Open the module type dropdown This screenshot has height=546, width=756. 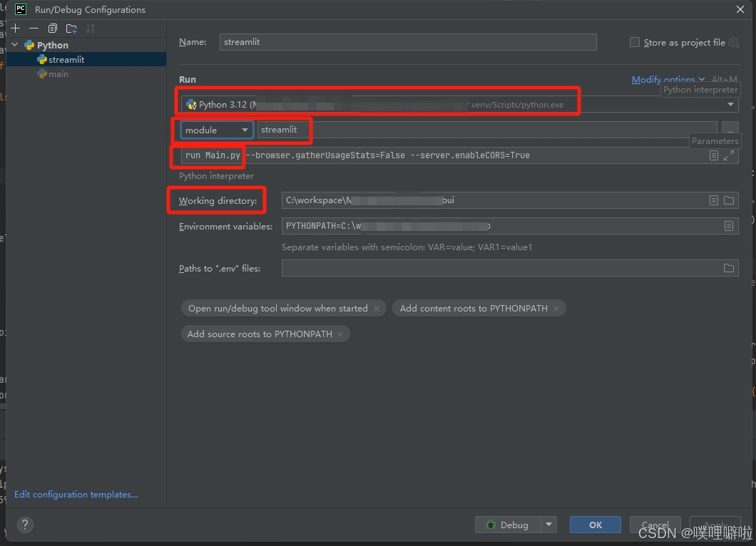pyautogui.click(x=245, y=130)
